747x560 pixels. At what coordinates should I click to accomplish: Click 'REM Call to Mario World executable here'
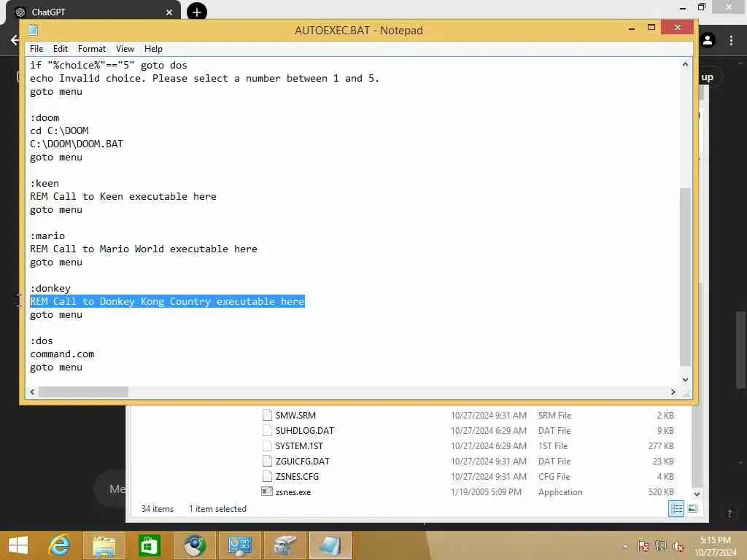tap(144, 249)
